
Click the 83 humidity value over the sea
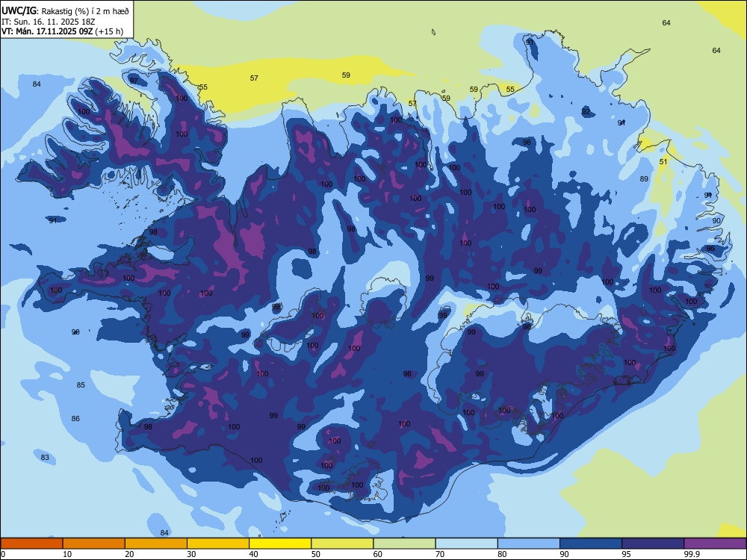tap(45, 458)
